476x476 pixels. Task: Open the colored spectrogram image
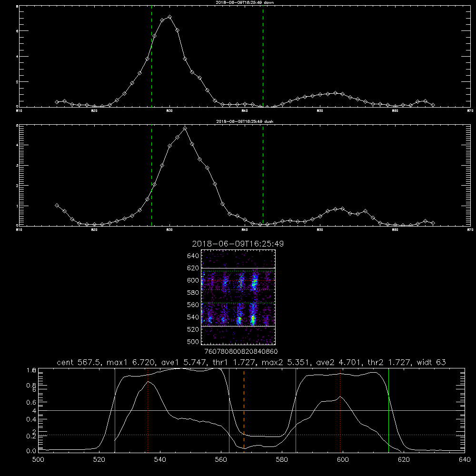tap(238, 297)
